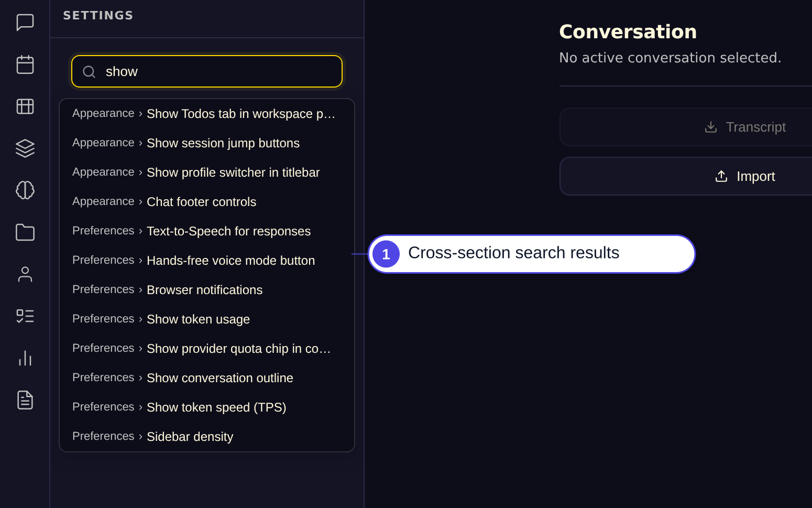
Task: Open the document file sidebar icon
Action: (25, 400)
